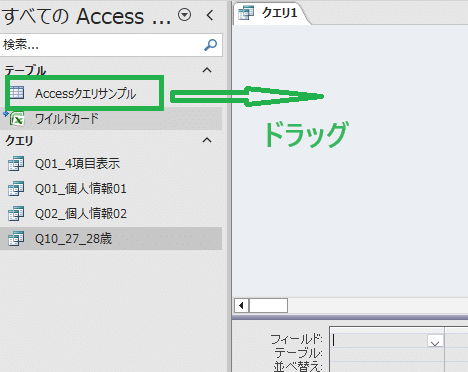The image size is (468, 372).
Task: Click the first フィールド grid cell
Action: (x=387, y=341)
